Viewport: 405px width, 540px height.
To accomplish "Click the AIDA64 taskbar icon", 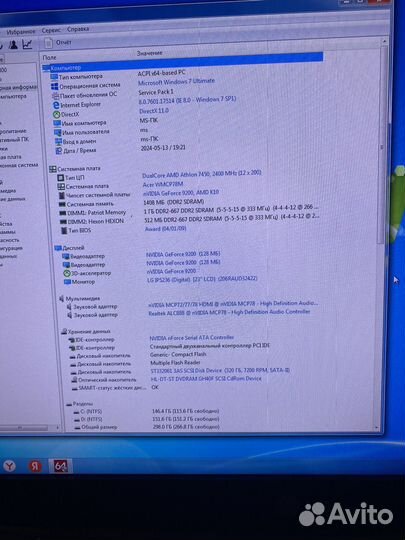I will [x=60, y=466].
